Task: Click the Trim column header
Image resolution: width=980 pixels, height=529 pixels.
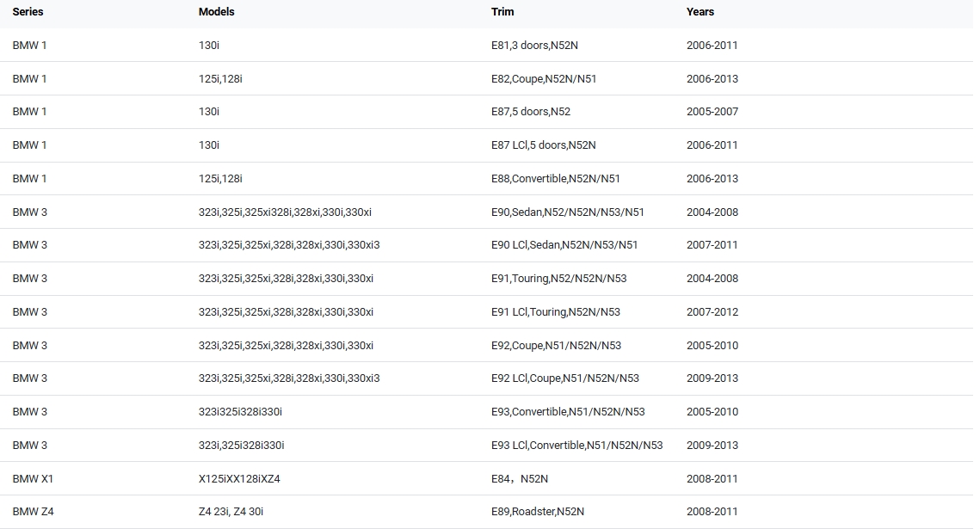Action: point(502,12)
